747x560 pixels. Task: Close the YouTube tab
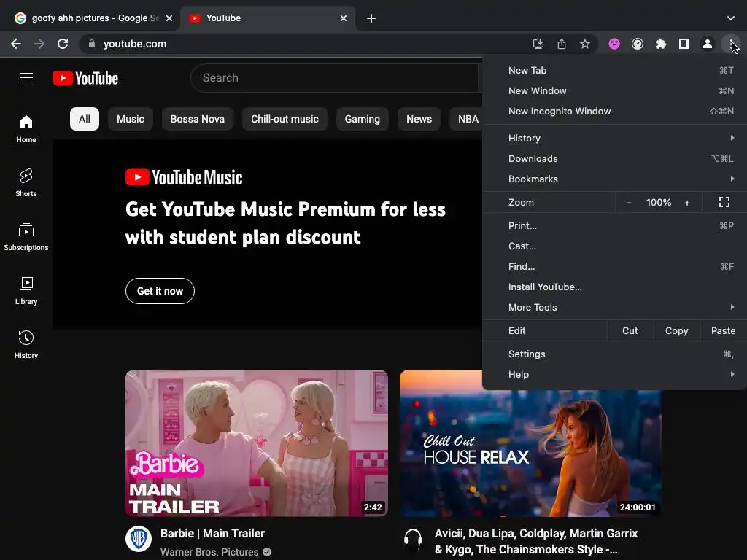pos(344,18)
